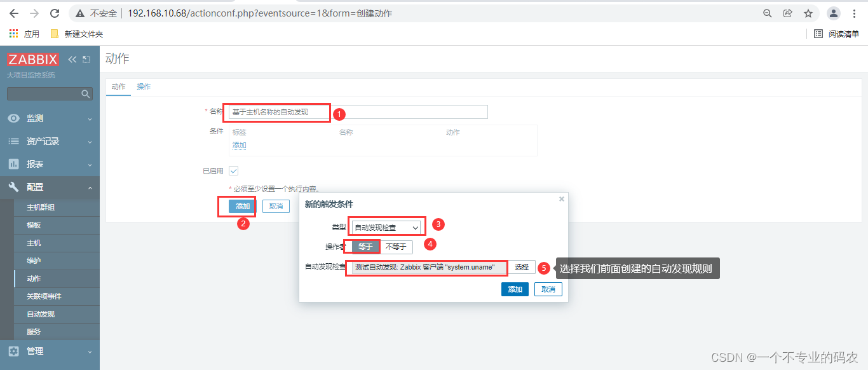Viewport: 868px width, 370px height.
Task: Click the browser address bar URL
Action: point(260,13)
